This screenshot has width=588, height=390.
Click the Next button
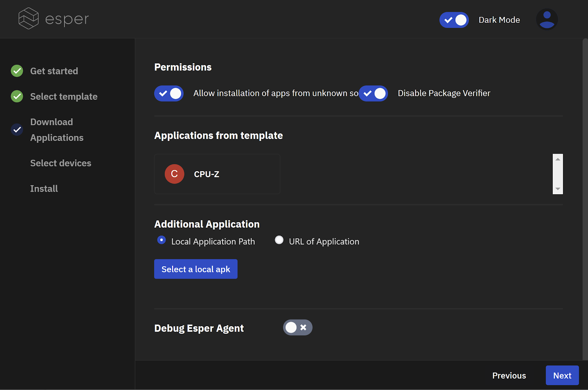click(x=562, y=375)
